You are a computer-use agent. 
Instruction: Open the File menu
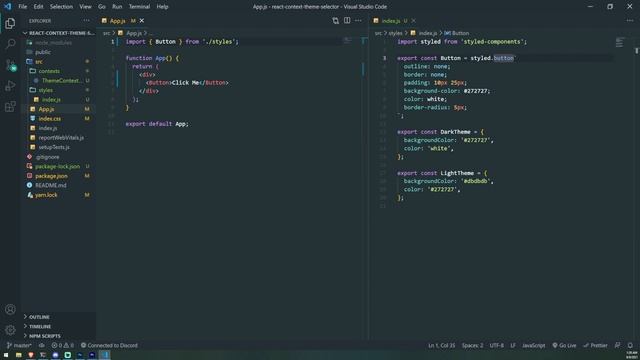pyautogui.click(x=22, y=7)
